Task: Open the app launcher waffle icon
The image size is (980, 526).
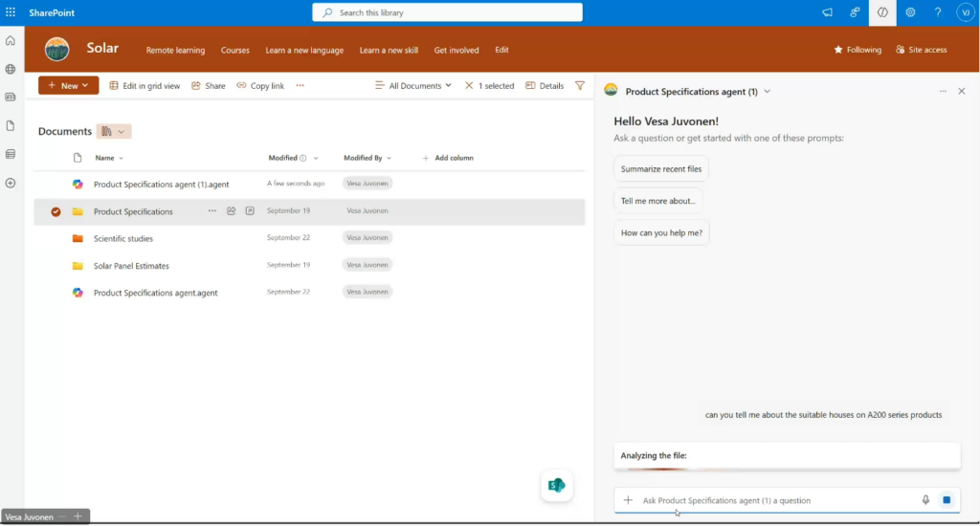Action: tap(11, 12)
